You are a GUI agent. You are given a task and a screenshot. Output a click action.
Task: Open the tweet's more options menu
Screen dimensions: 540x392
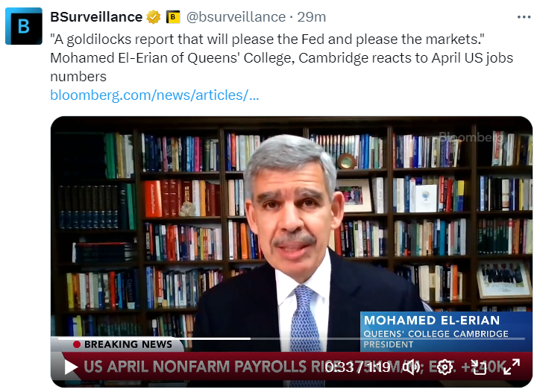click(x=524, y=16)
